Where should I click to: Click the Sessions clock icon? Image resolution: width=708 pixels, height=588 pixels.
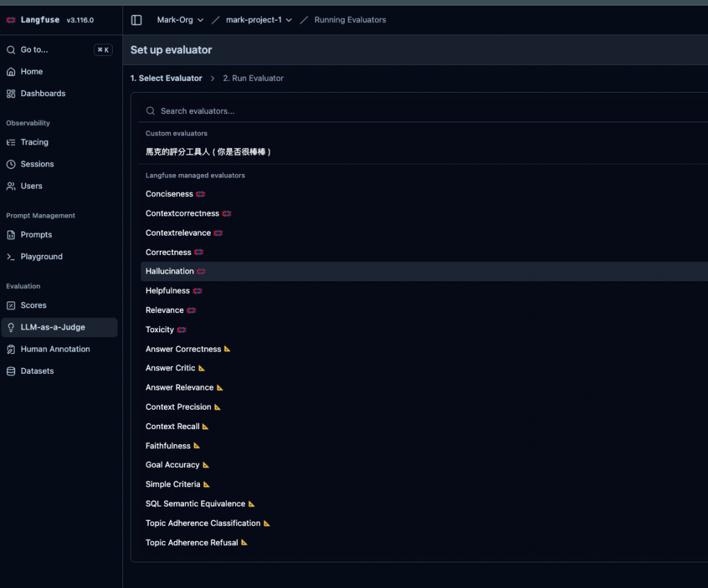point(11,164)
